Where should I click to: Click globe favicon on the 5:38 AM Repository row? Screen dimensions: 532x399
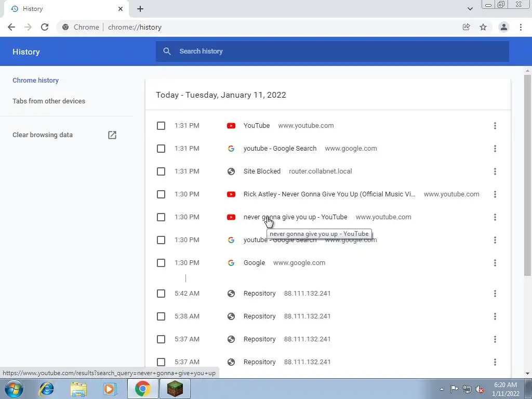pyautogui.click(x=231, y=316)
